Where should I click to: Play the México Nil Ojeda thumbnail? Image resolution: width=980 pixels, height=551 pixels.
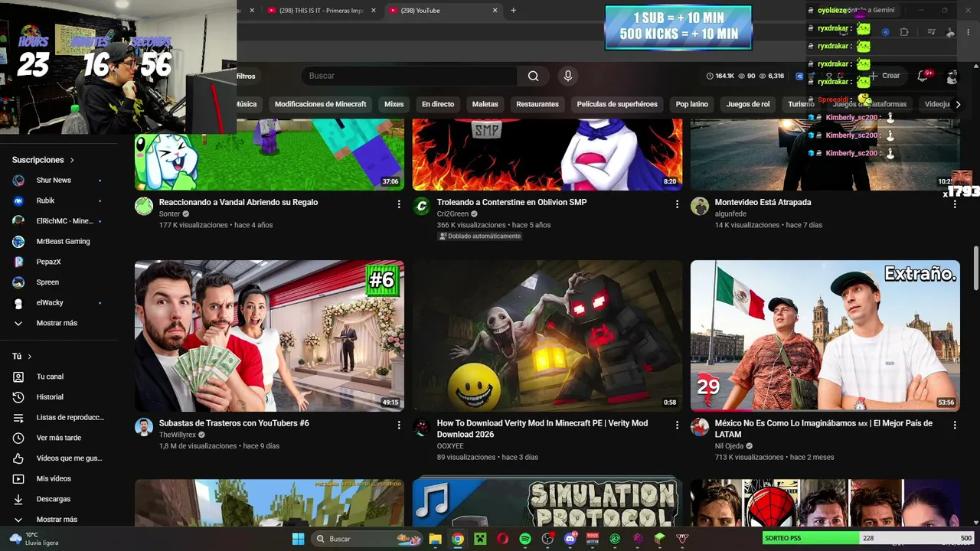pyautogui.click(x=825, y=336)
